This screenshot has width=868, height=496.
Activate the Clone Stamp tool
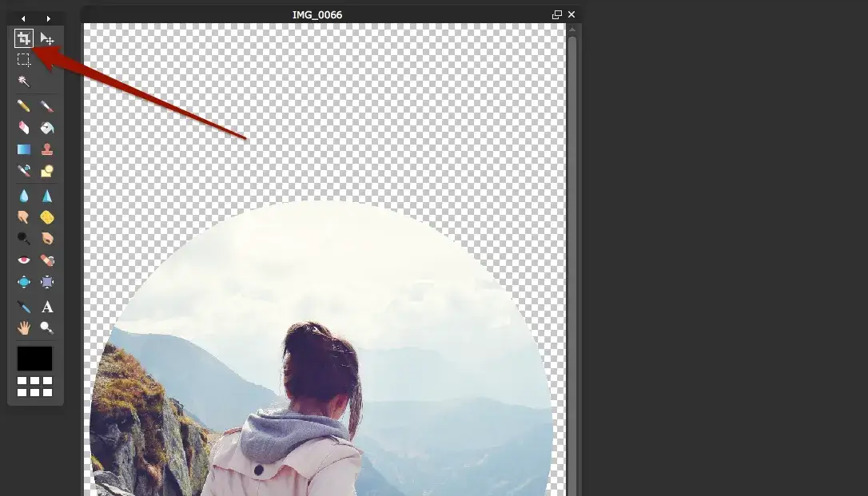tap(47, 149)
